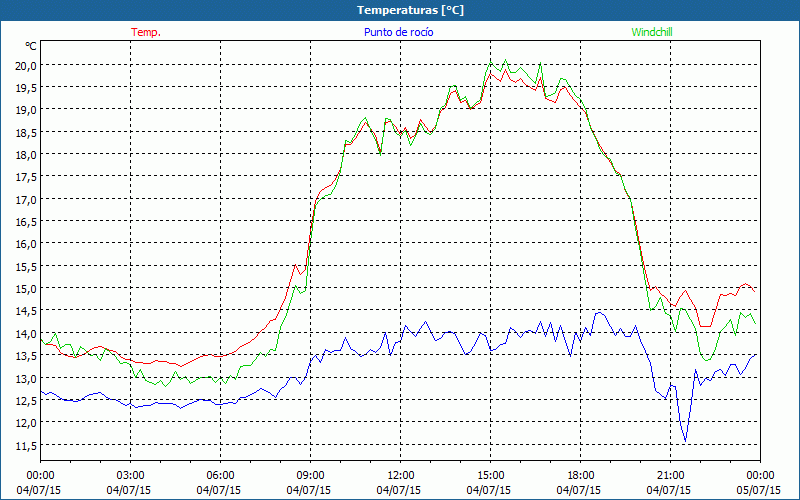Click the 13,5 y-axis value
This screenshot has height=500, width=800.
point(25,356)
